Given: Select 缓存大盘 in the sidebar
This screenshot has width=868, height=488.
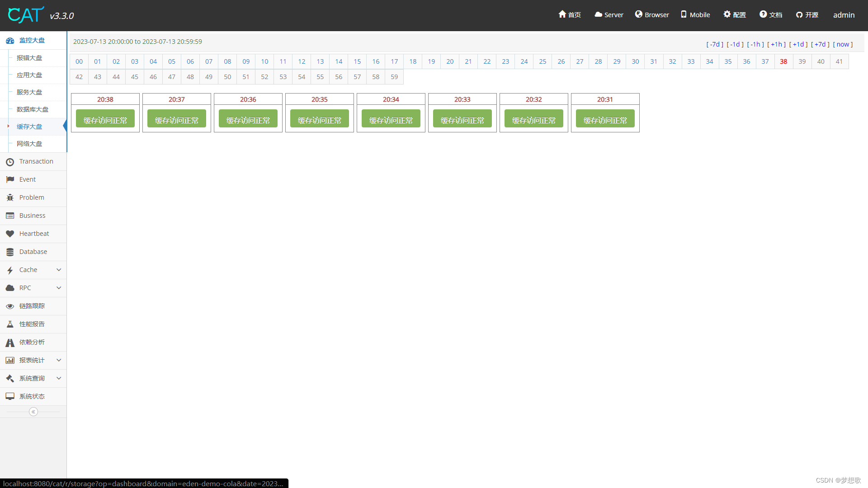Looking at the screenshot, I should 29,127.
